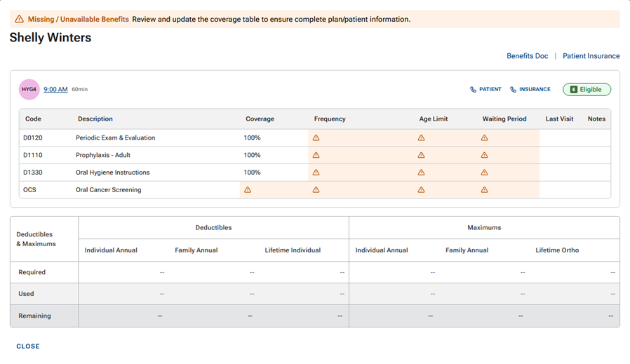The height and width of the screenshot is (364, 630).
Task: Click Age Limit warning icon for D1110
Action: (x=421, y=155)
